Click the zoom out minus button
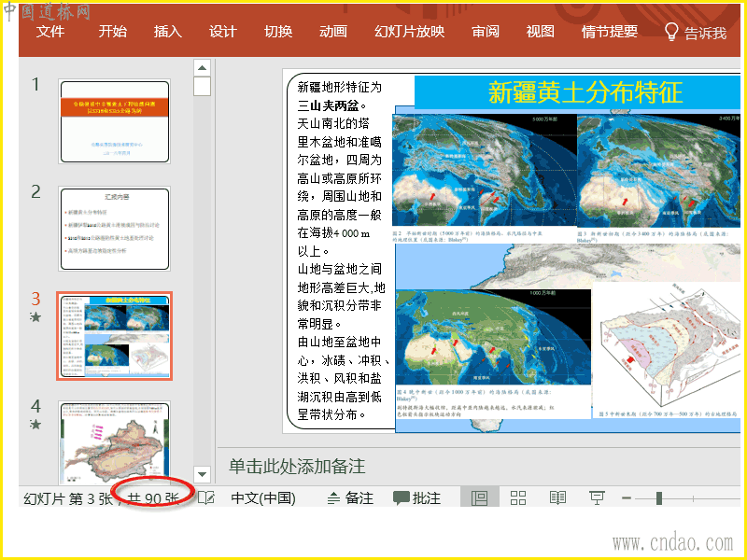Image resolution: width=747 pixels, height=560 pixels. click(x=627, y=498)
